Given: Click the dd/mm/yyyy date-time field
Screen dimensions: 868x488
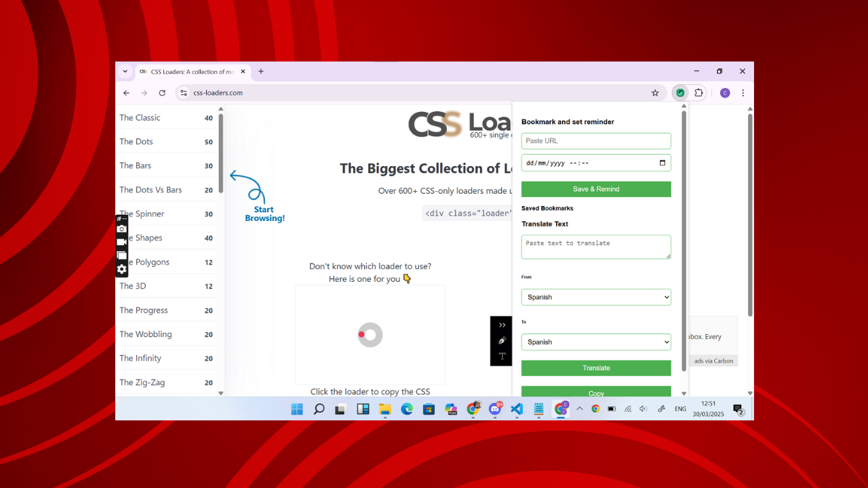Looking at the screenshot, I should pos(596,163).
